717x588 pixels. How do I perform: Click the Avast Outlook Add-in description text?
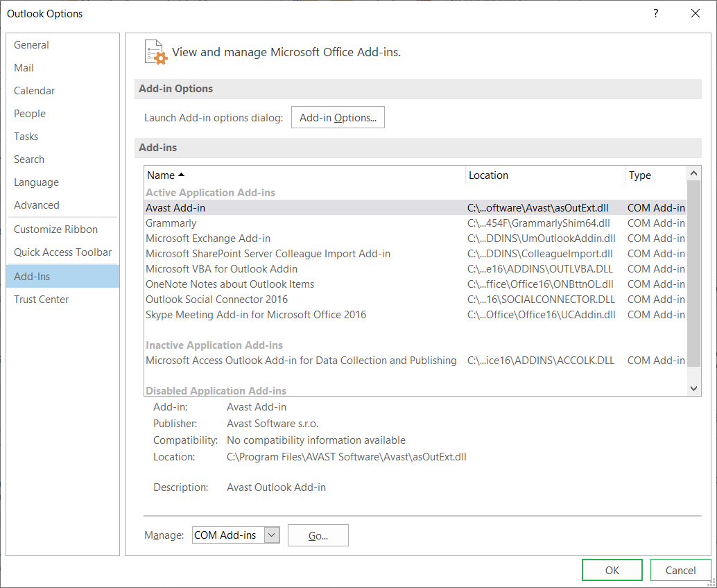coord(276,487)
